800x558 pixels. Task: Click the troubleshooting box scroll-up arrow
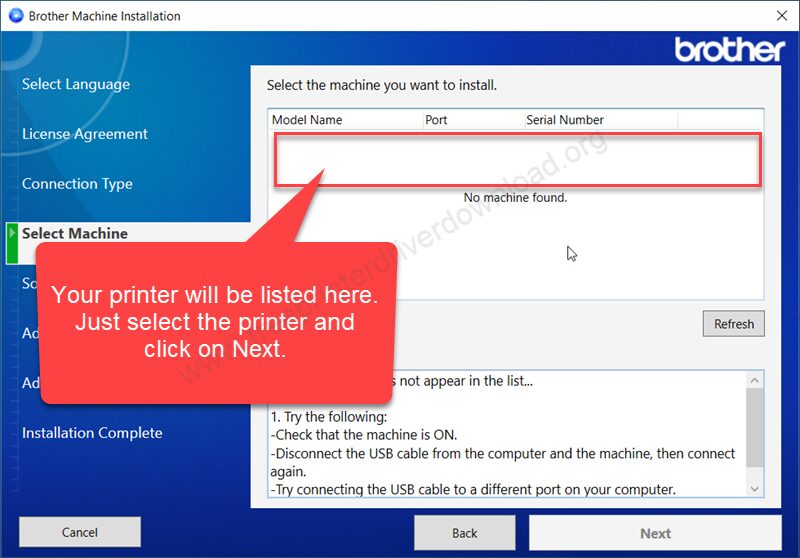[x=755, y=380]
